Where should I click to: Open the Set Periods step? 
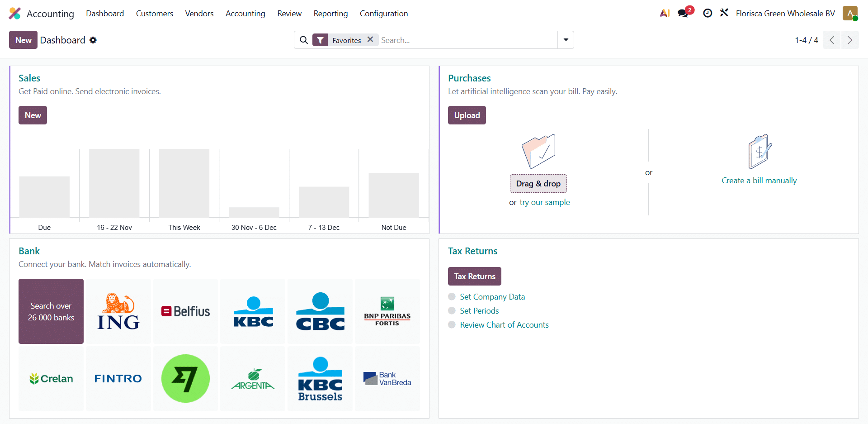(x=479, y=311)
